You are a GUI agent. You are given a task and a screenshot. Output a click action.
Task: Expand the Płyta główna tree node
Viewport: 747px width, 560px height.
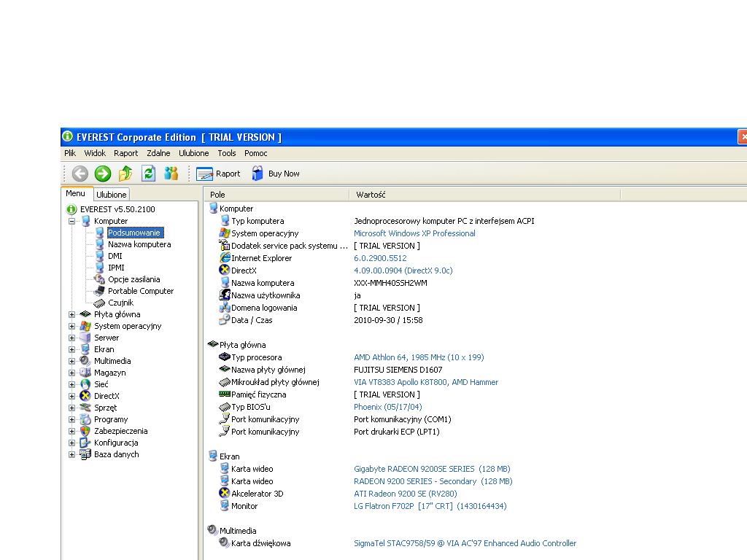(71, 315)
